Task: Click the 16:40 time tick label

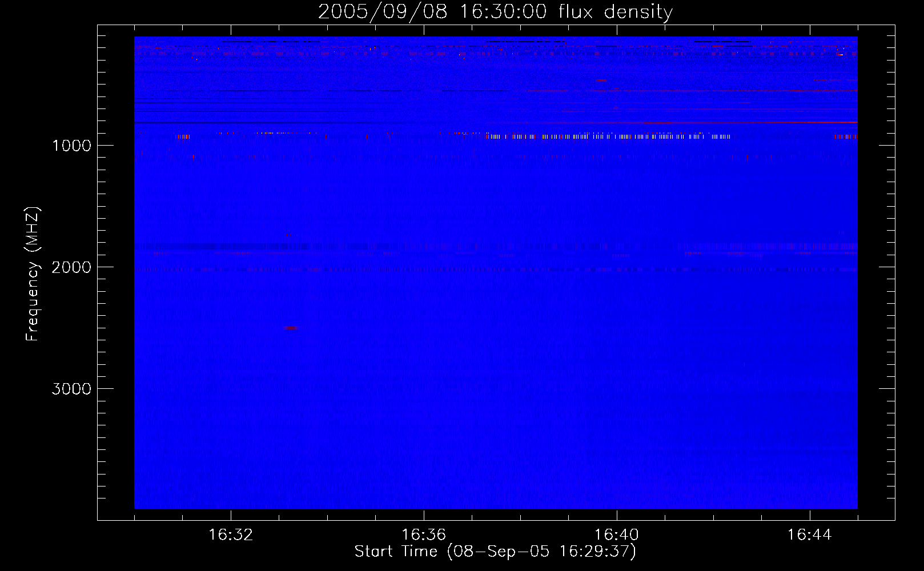Action: [x=617, y=535]
